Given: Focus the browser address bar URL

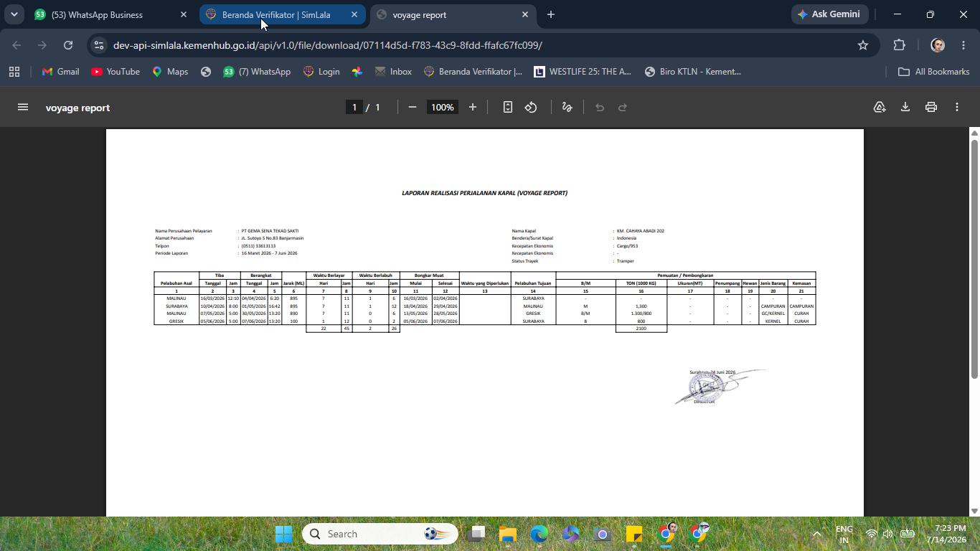Looking at the screenshot, I should [x=328, y=45].
